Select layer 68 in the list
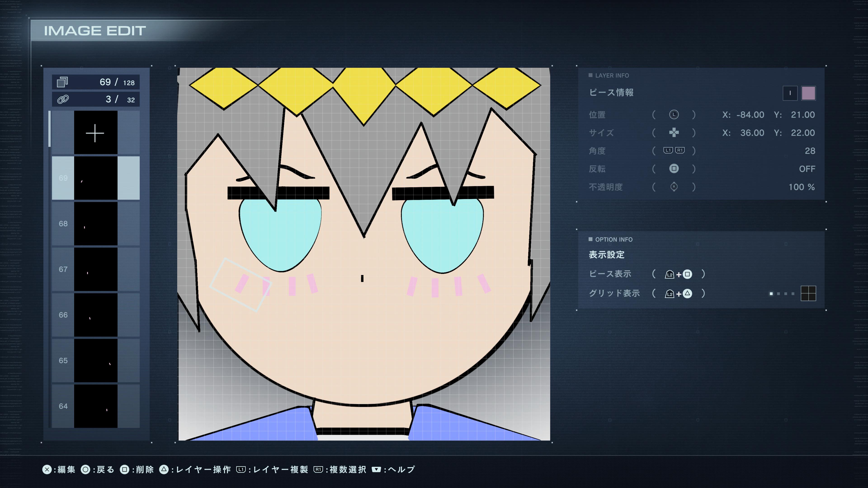This screenshot has height=488, width=868. [96, 224]
